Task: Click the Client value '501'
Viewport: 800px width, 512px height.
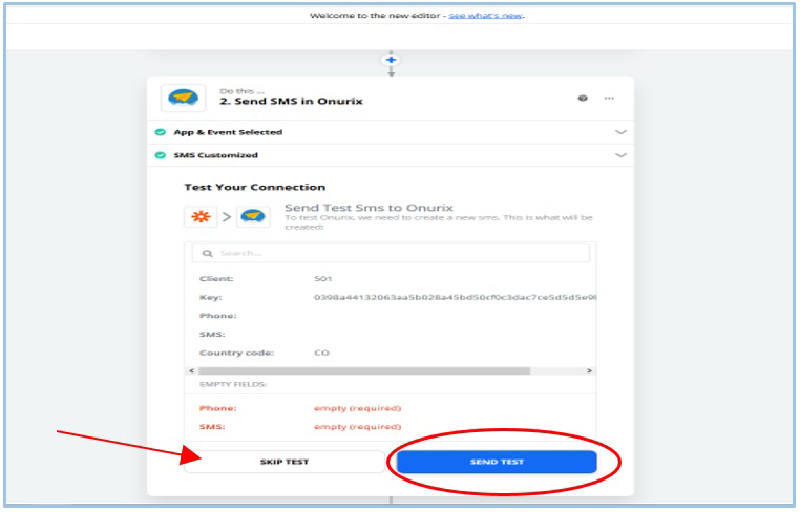Action: (323, 279)
